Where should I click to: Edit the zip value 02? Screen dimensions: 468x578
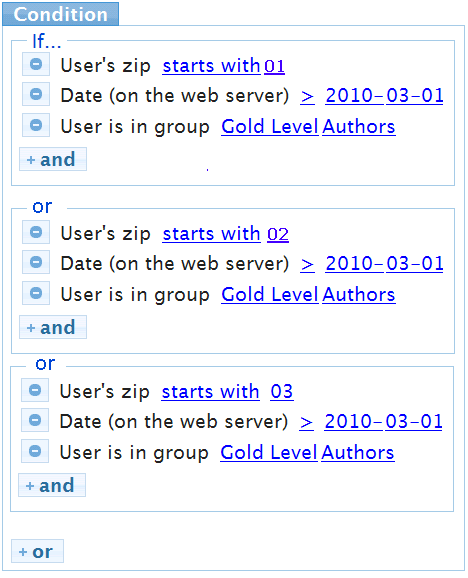pos(278,234)
